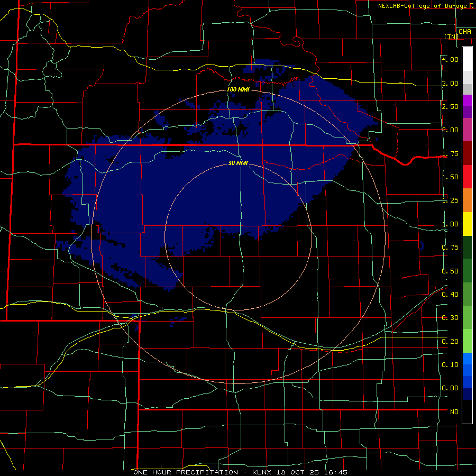476x476 pixels.
Task: Pick the orange legend swatch
Action: pos(467,200)
